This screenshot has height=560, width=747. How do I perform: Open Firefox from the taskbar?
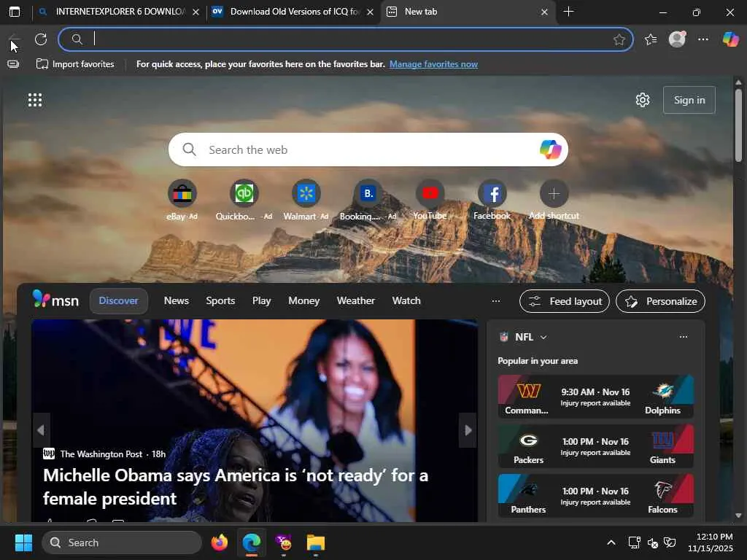(219, 542)
